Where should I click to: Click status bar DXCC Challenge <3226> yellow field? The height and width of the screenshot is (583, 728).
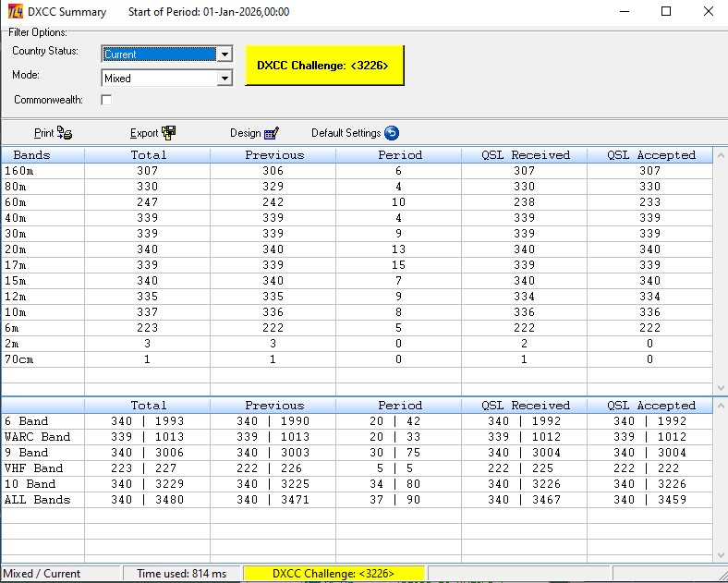(334, 573)
